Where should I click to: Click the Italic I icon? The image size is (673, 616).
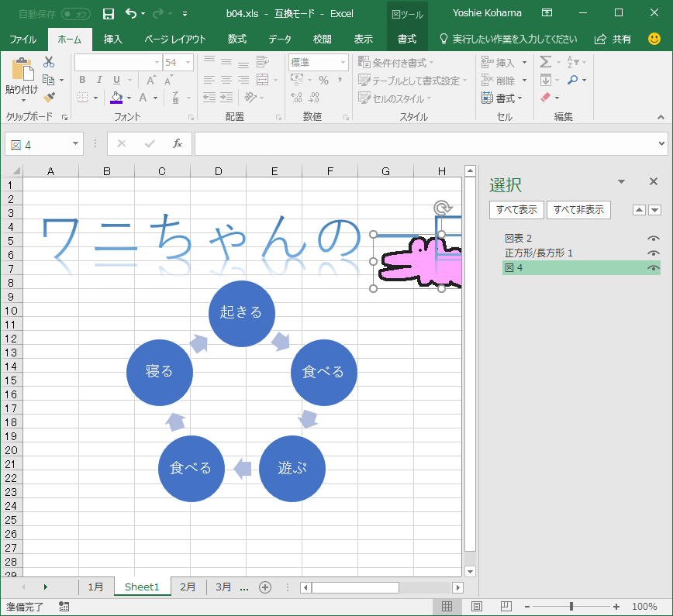pos(99,80)
